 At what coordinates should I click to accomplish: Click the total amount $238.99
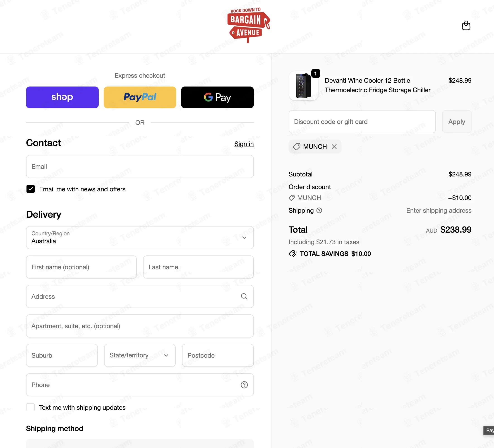click(456, 230)
